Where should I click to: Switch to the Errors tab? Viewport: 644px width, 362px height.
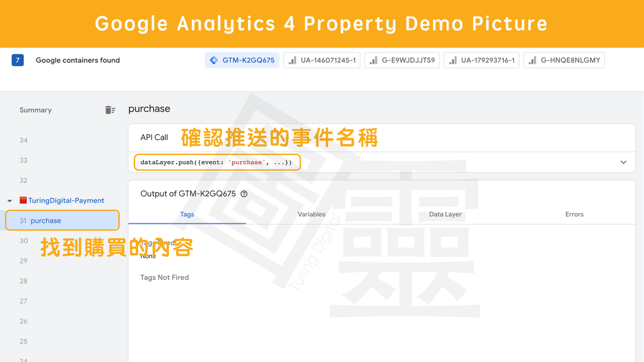click(x=574, y=214)
